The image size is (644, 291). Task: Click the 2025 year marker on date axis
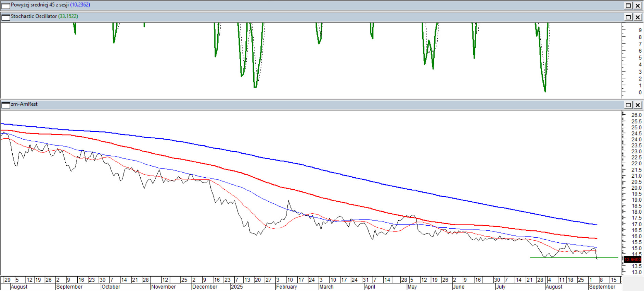click(x=237, y=287)
